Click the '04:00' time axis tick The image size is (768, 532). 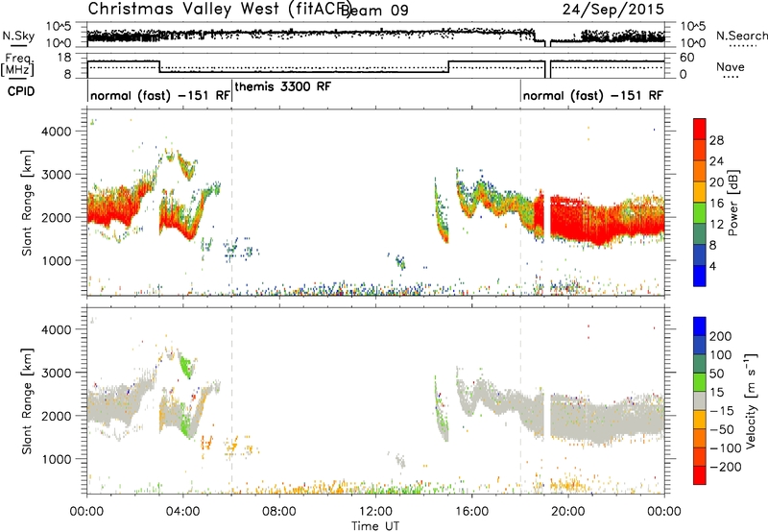tap(182, 512)
